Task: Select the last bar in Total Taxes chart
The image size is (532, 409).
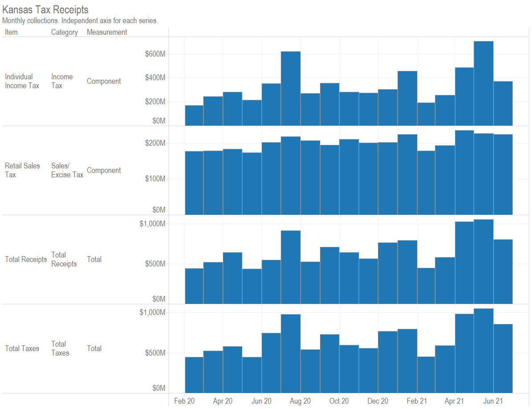Action: coord(503,359)
